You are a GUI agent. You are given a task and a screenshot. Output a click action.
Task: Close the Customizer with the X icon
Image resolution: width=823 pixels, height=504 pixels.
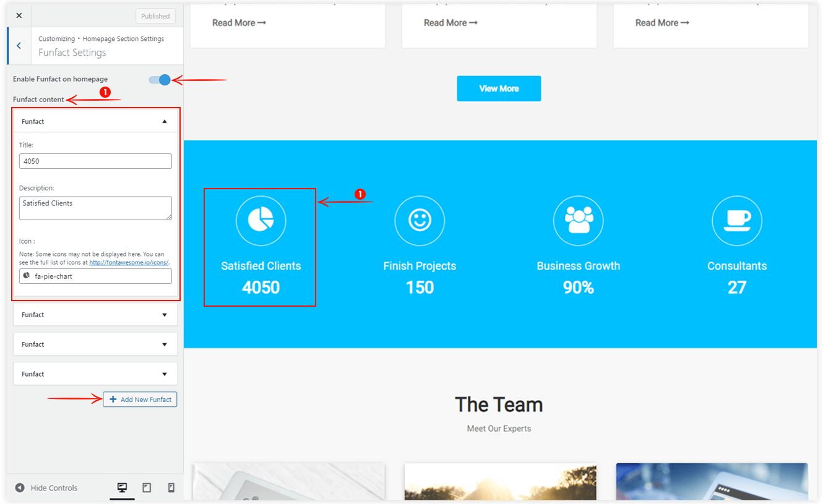tap(19, 15)
